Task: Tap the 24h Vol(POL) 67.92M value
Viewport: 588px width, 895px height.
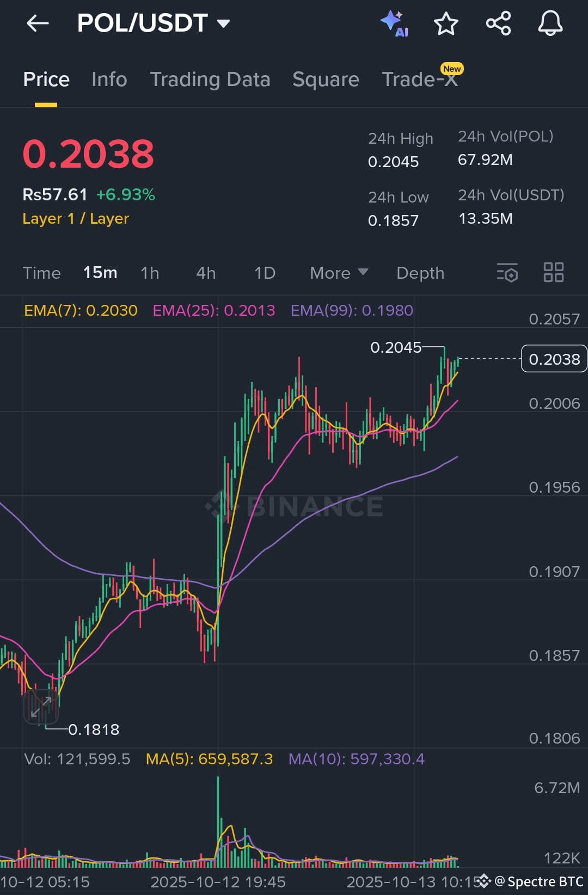Action: 485,160
